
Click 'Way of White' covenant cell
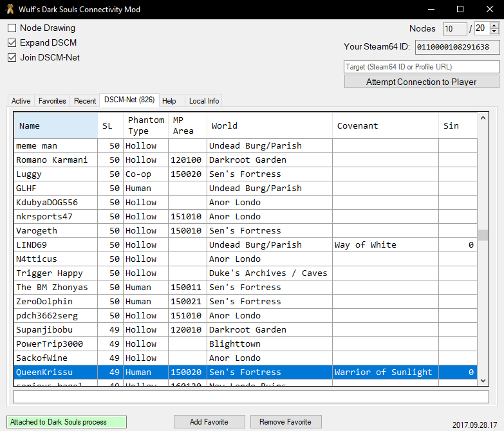point(386,244)
